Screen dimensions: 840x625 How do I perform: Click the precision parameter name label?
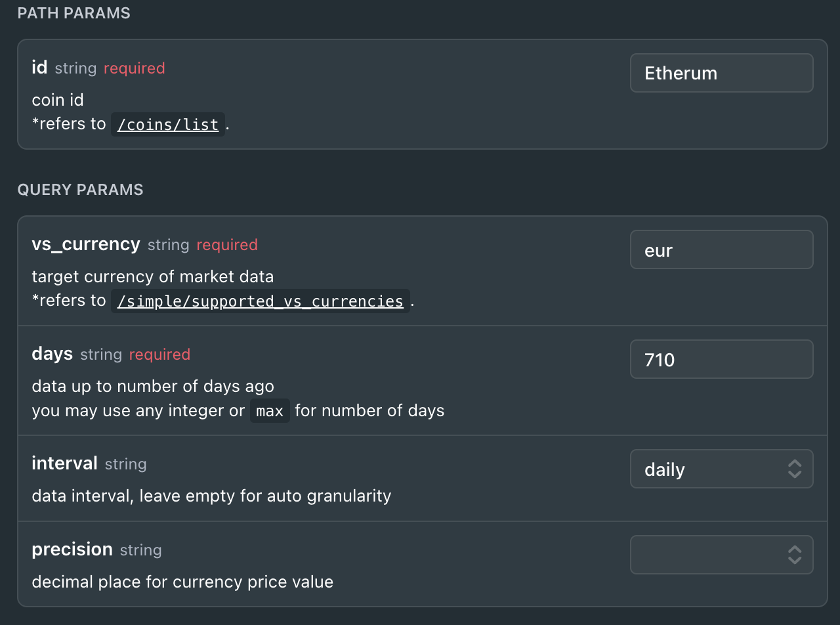(72, 550)
